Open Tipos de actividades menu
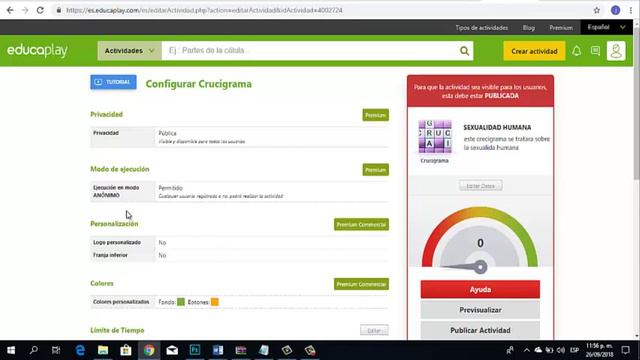Screen dimensions: 640x360 pos(482,28)
